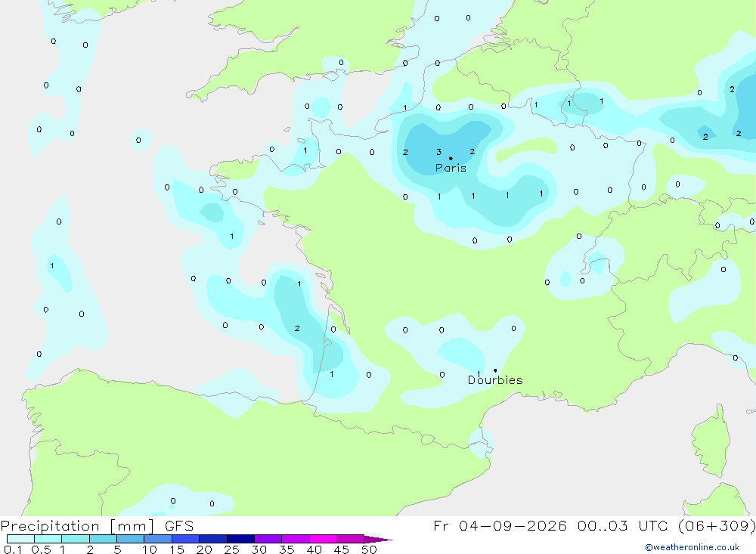
Task: Click the black dot marking Paris
Action: point(451,158)
